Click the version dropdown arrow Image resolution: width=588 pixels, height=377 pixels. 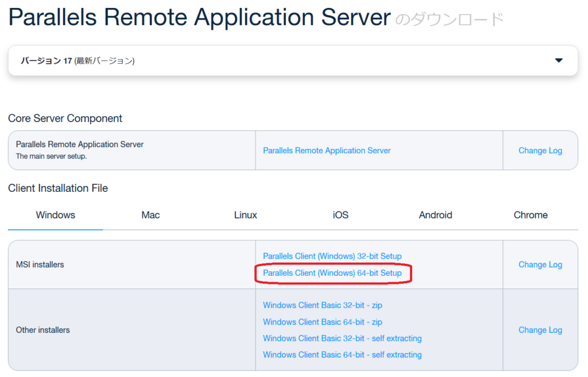click(x=559, y=60)
